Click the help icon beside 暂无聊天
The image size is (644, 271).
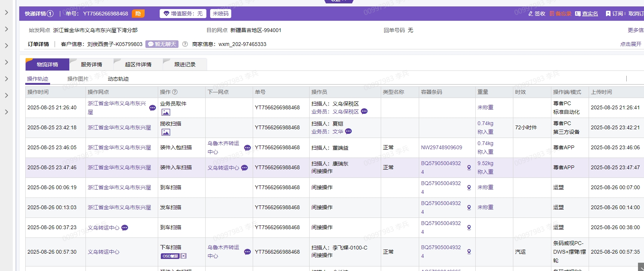coord(185,44)
